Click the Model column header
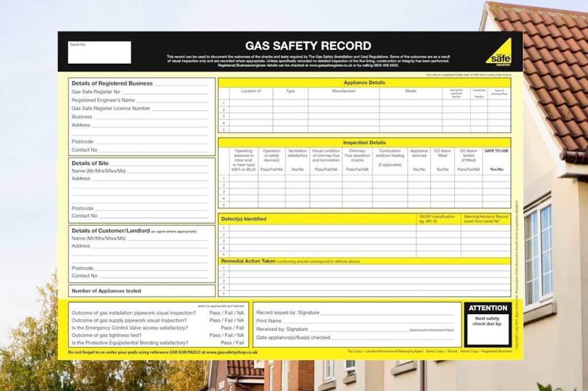Screen dimensions: 588x391 (x=411, y=91)
